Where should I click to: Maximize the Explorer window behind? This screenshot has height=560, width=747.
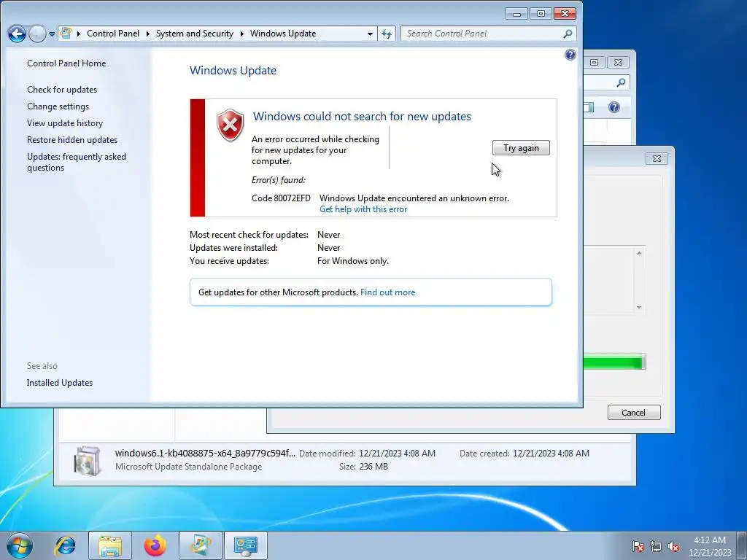tap(594, 63)
